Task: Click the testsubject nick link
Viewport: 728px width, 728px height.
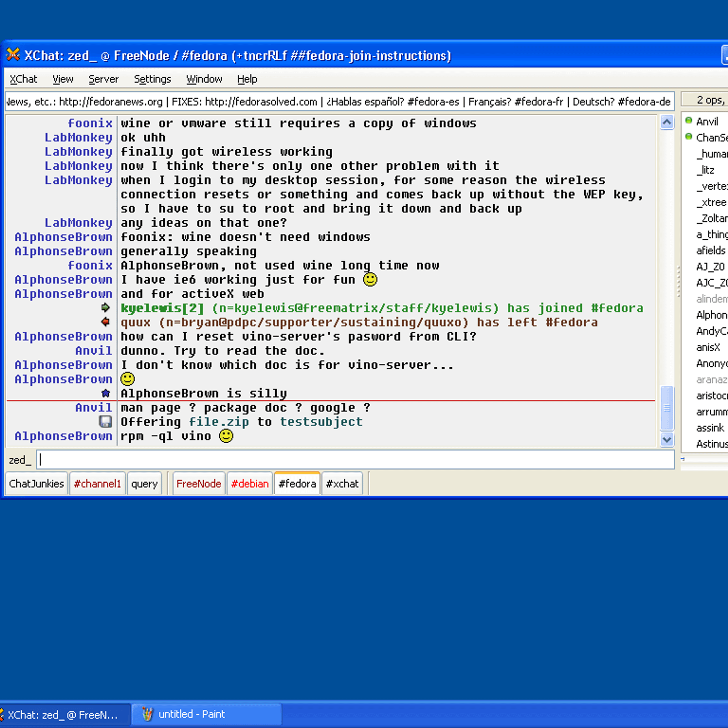Action: click(321, 422)
